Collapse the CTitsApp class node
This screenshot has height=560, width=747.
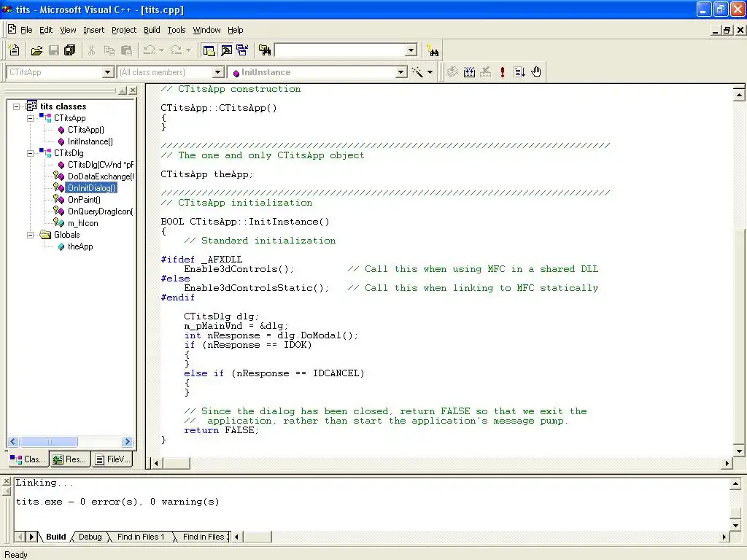(x=31, y=118)
